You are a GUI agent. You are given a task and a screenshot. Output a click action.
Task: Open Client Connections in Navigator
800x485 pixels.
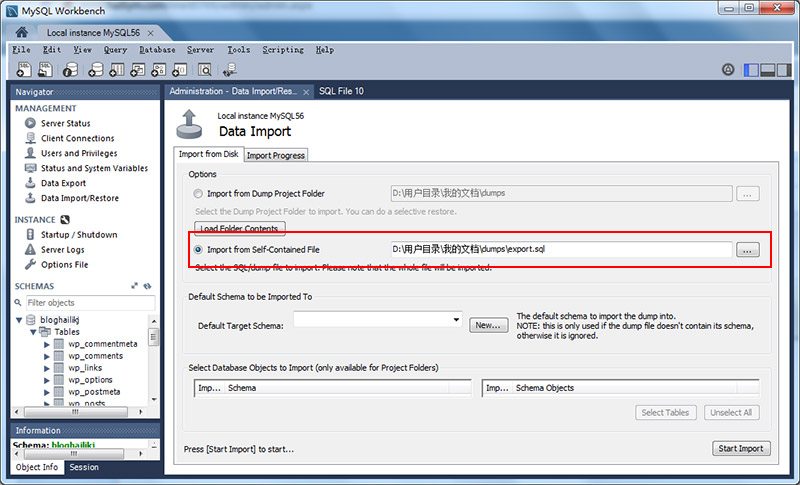tap(78, 138)
